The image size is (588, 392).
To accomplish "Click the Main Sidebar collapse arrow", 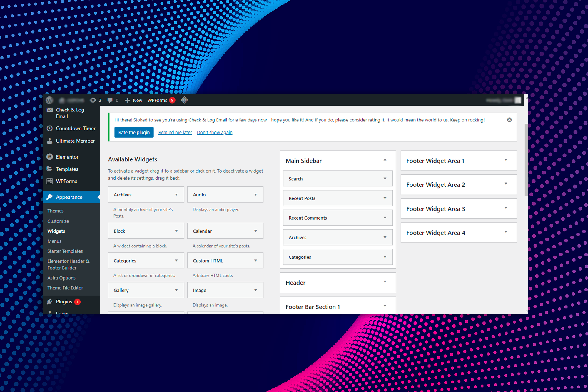I will tap(385, 160).
